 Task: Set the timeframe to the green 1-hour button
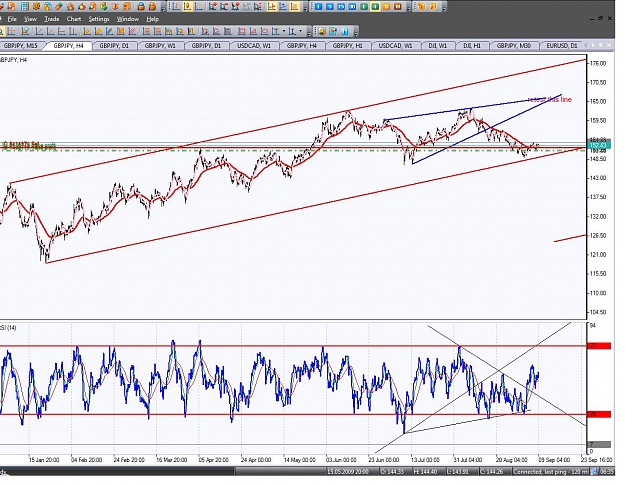point(364,6)
